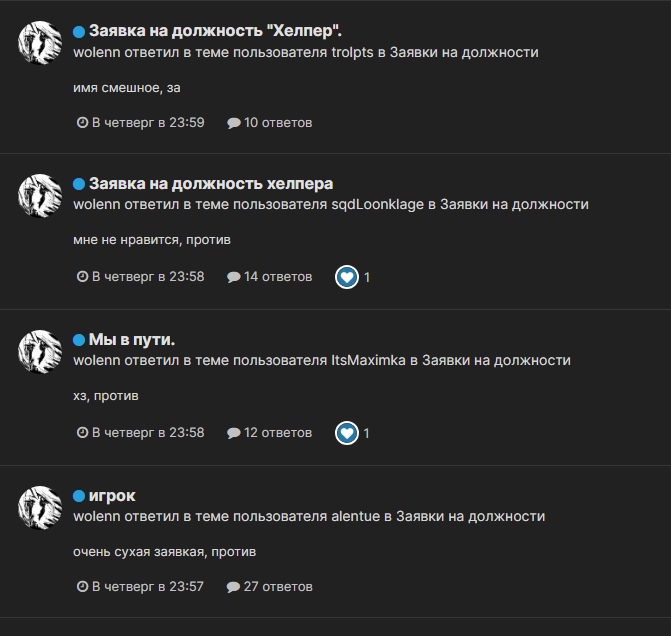Click wolenn's avatar beside the first activity entry

pyautogui.click(x=40, y=43)
